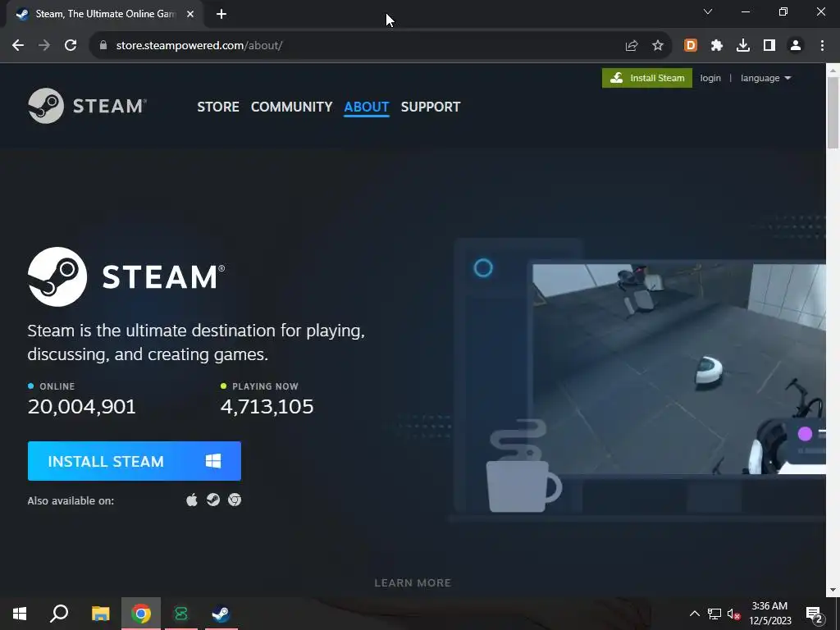Open File Explorer from the taskbar
The image size is (840, 630).
[100, 614]
